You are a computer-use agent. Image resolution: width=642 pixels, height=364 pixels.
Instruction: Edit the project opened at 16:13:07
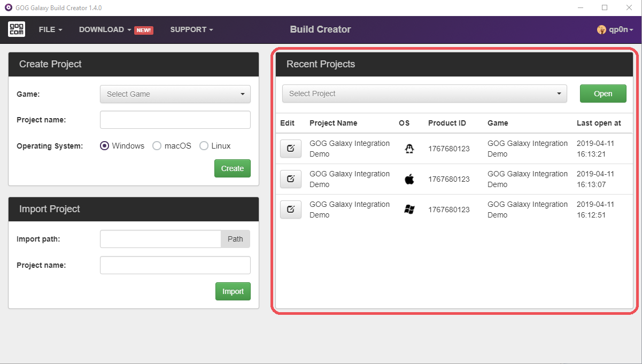click(x=291, y=179)
